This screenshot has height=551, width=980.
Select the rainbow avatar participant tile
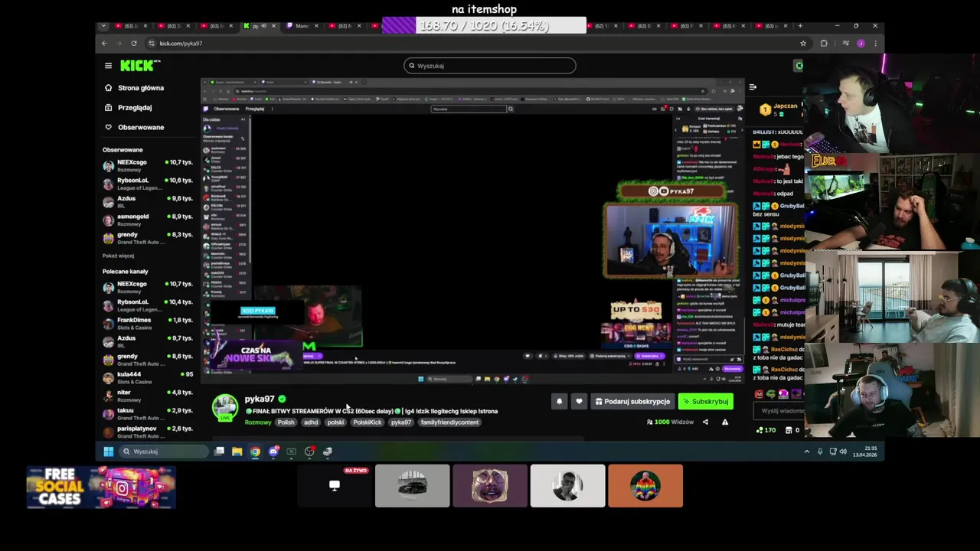pos(645,485)
